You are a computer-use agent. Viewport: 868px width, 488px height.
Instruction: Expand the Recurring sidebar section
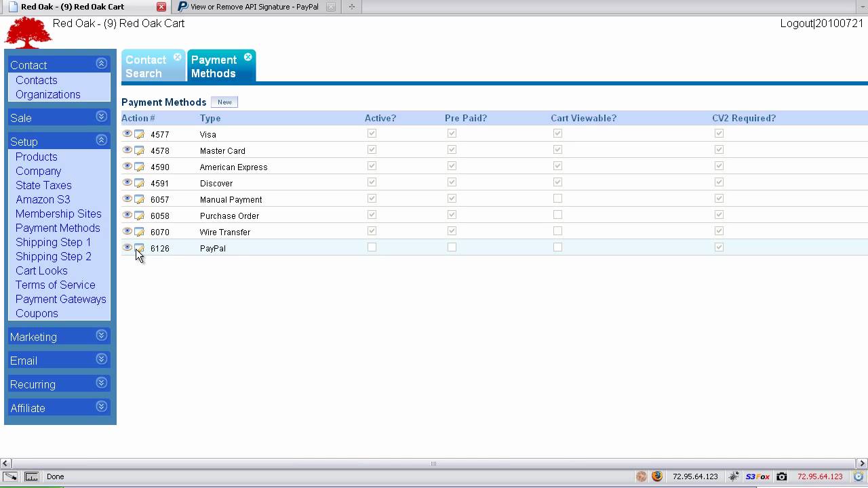[102, 383]
